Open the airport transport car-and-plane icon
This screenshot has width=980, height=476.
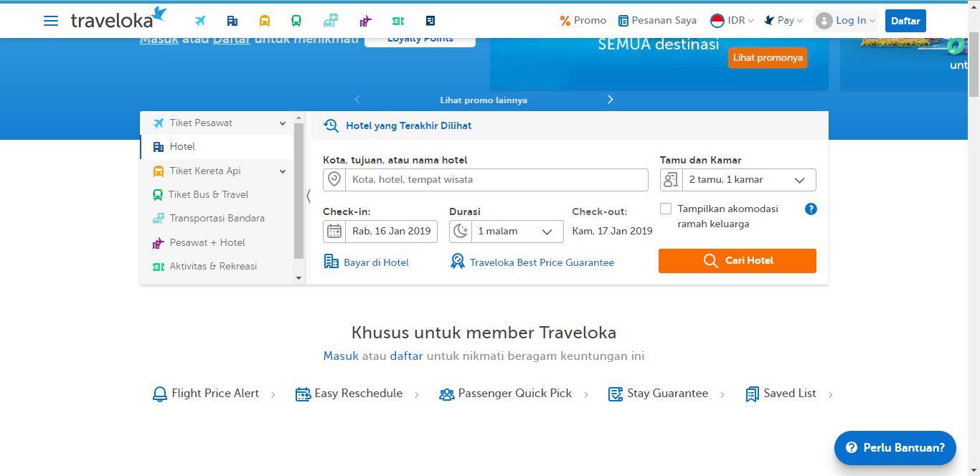tap(331, 20)
